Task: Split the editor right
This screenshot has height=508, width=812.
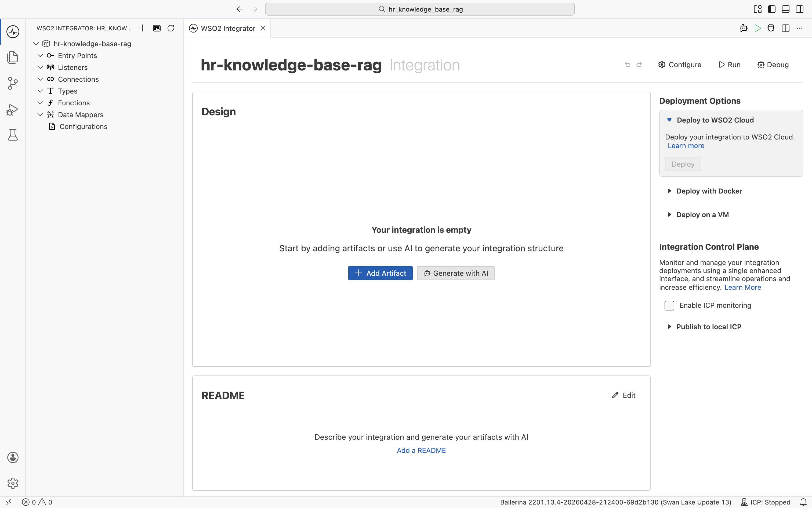Action: click(x=785, y=28)
